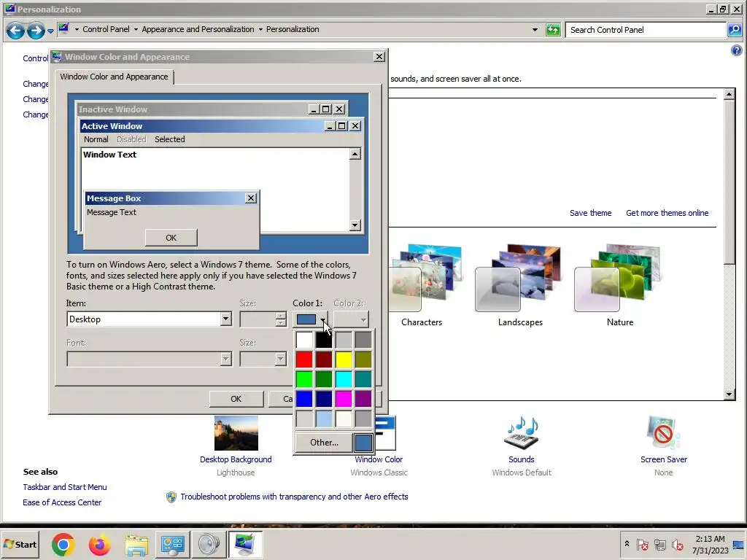
Task: Open the Screen Saver icon
Action: [663, 433]
